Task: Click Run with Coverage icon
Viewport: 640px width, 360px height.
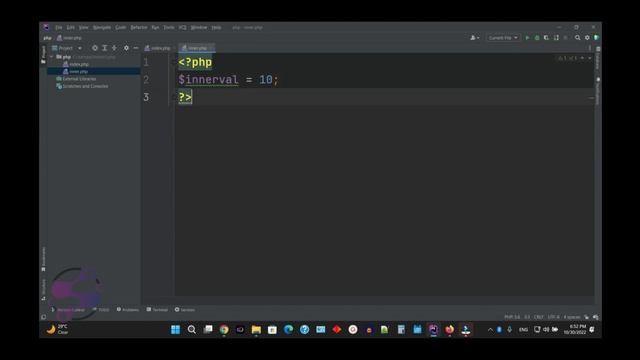Action: point(547,38)
